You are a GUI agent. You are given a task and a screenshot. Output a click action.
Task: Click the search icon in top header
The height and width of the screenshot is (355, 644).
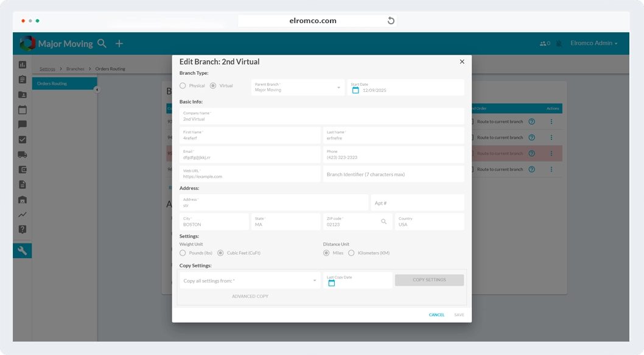(102, 43)
